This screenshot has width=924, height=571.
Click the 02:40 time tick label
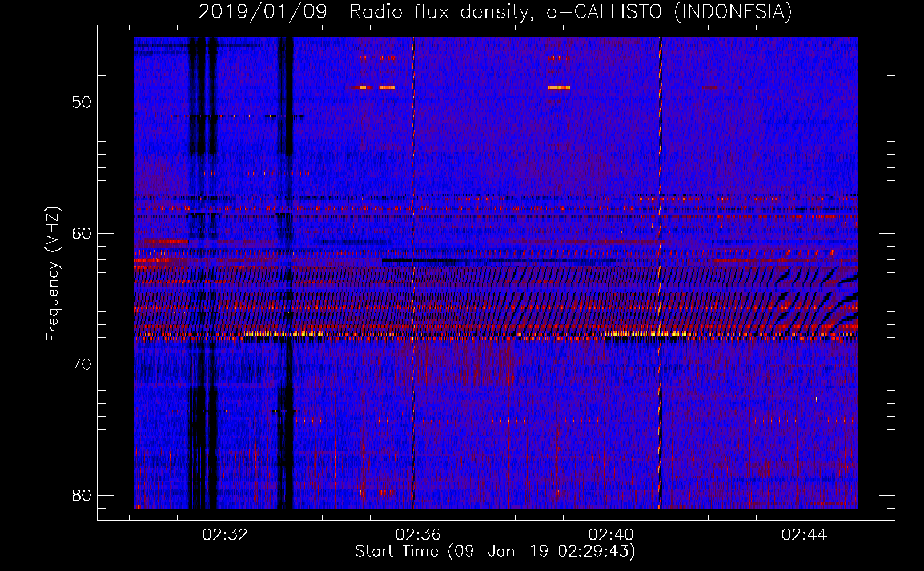(611, 535)
